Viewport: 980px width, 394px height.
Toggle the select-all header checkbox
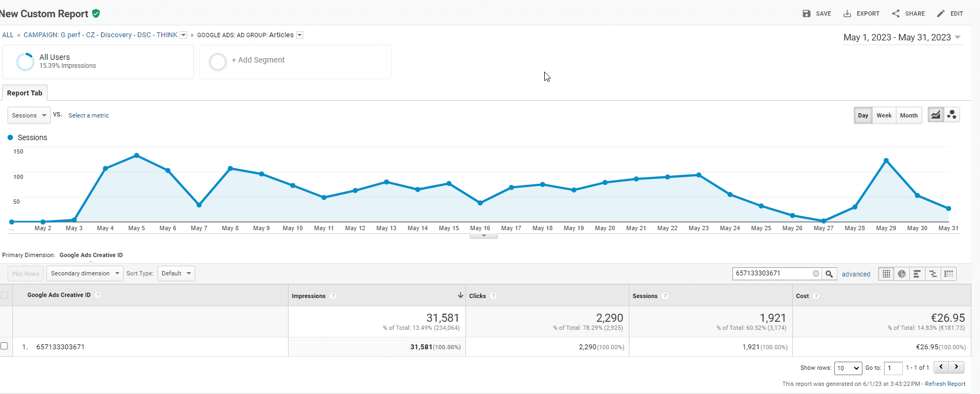pos(4,295)
